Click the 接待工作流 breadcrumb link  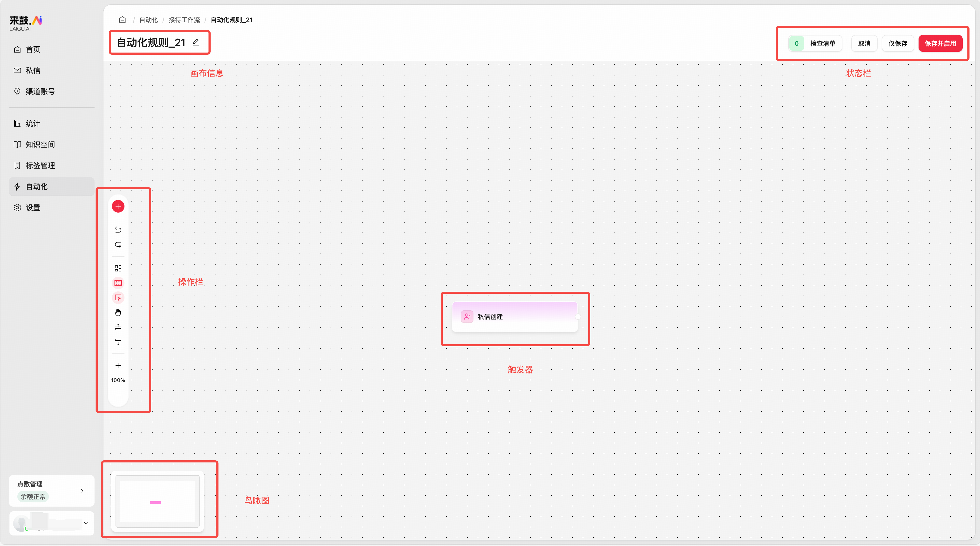[x=184, y=20]
